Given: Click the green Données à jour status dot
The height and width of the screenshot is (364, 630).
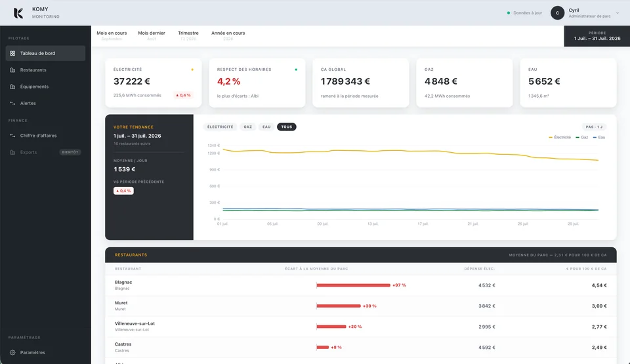Looking at the screenshot, I should (508, 13).
